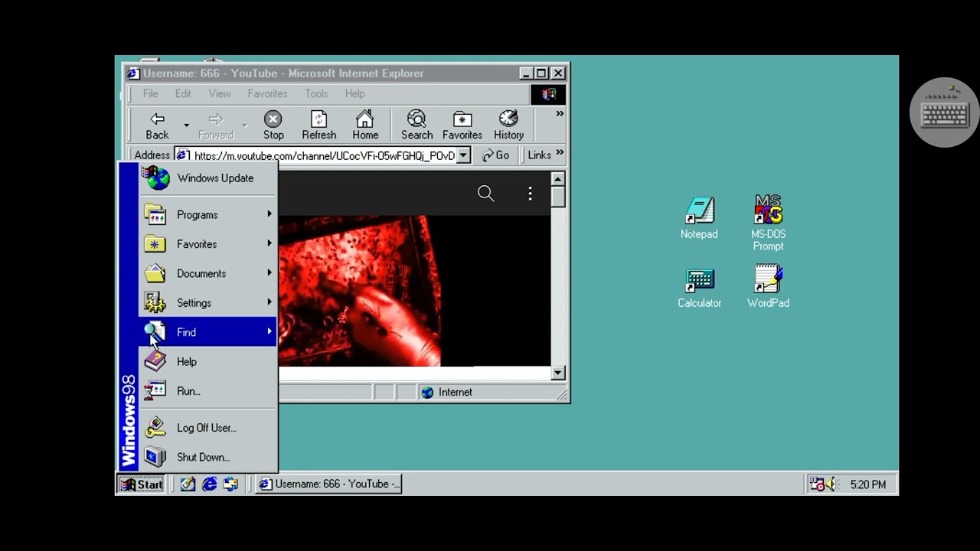Stop page loading with Stop button
The height and width of the screenshot is (551, 980).
coord(273,126)
